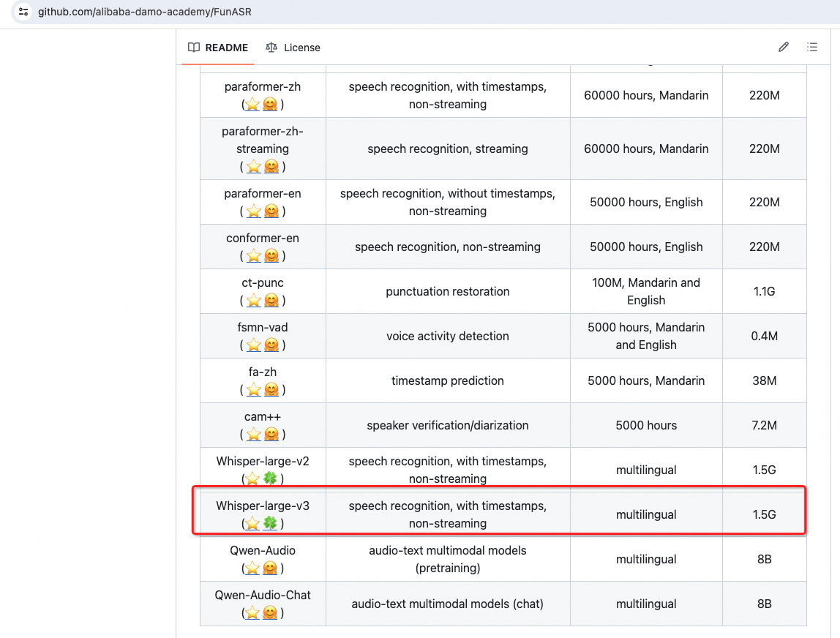
Task: Open the conformer-en hugging face link
Action: [272, 255]
